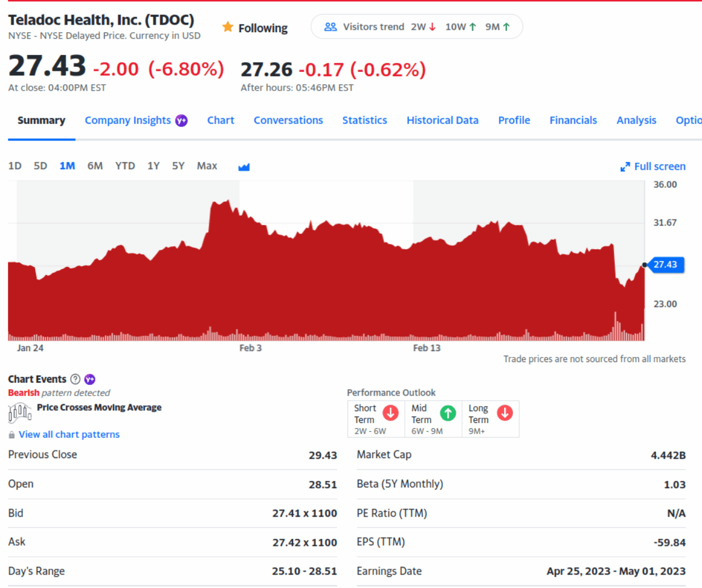Open View all chart patterns link

pyautogui.click(x=69, y=435)
